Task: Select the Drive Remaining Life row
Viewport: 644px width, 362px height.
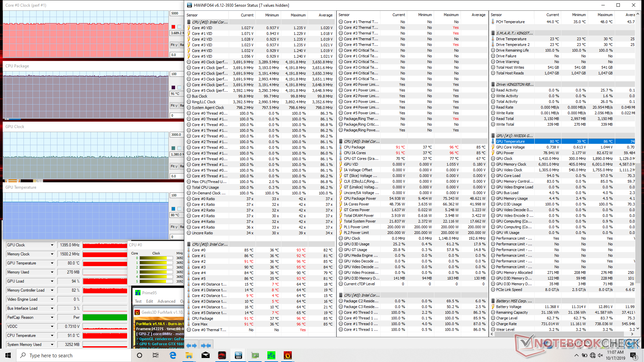Action: click(x=563, y=50)
